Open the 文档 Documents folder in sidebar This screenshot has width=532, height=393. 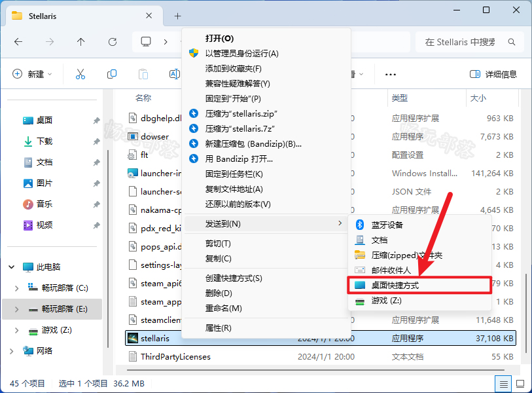(44, 162)
